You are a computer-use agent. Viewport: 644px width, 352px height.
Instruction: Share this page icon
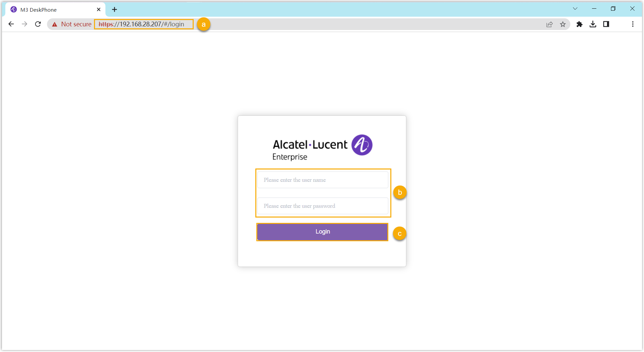pos(549,24)
